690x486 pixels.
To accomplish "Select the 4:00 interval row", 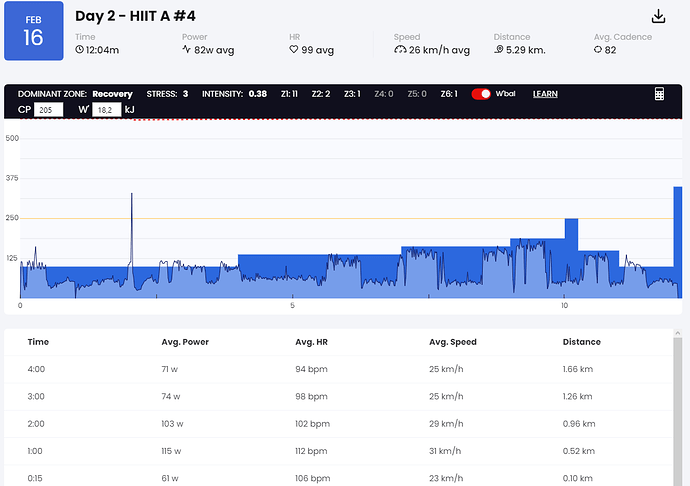I will click(x=338, y=369).
